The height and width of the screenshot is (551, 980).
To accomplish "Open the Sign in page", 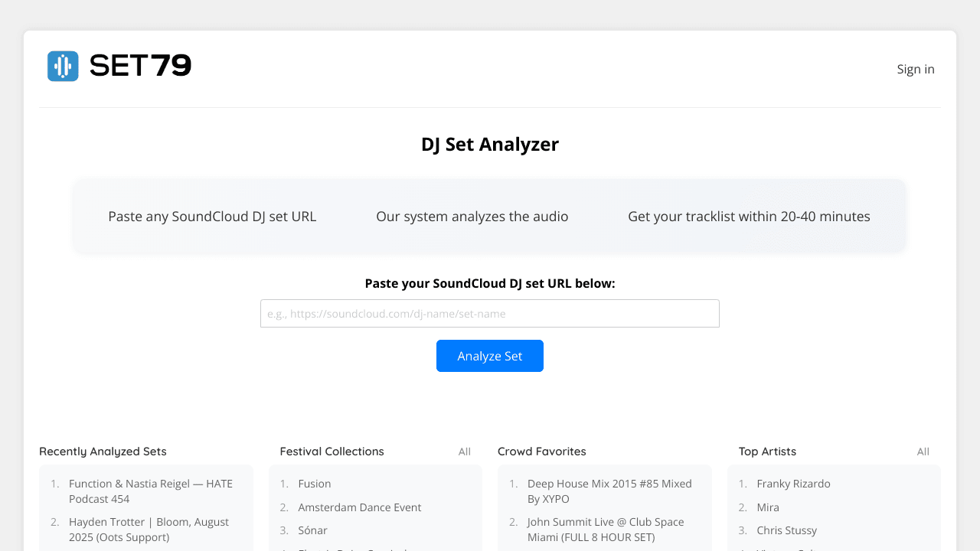I will pyautogui.click(x=915, y=69).
